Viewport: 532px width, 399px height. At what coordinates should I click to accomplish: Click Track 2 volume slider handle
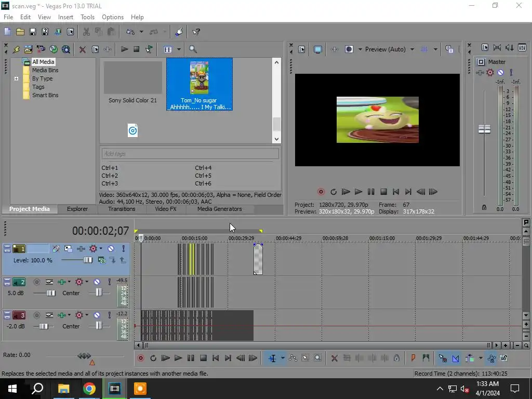click(x=51, y=293)
